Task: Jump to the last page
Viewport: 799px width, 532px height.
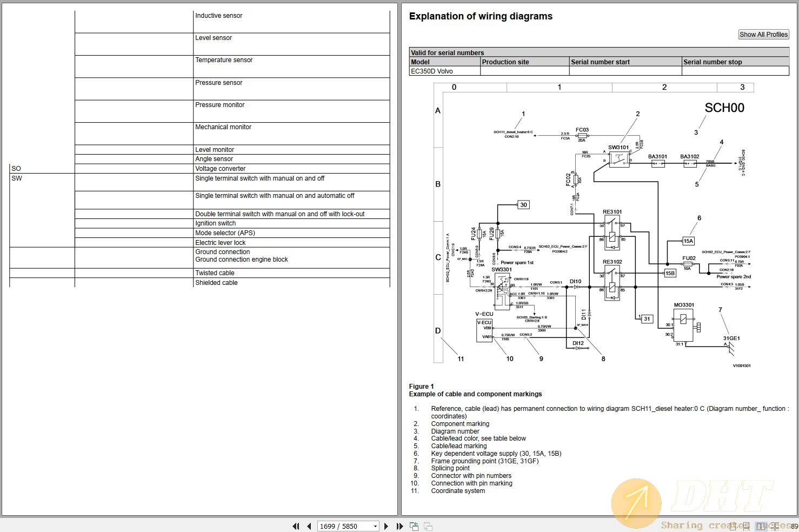Action: click(400, 526)
